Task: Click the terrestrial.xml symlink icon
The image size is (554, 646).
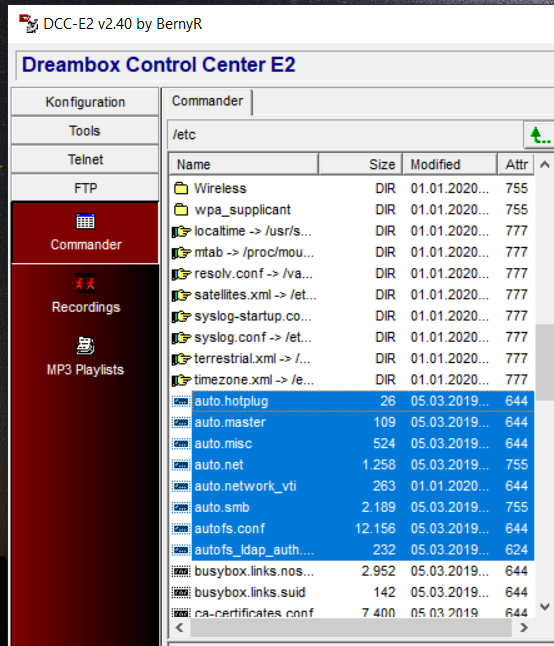Action: [x=181, y=359]
